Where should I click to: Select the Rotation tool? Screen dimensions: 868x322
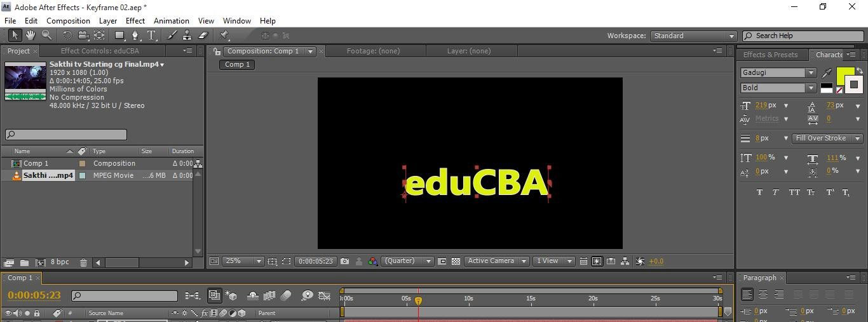[67, 36]
